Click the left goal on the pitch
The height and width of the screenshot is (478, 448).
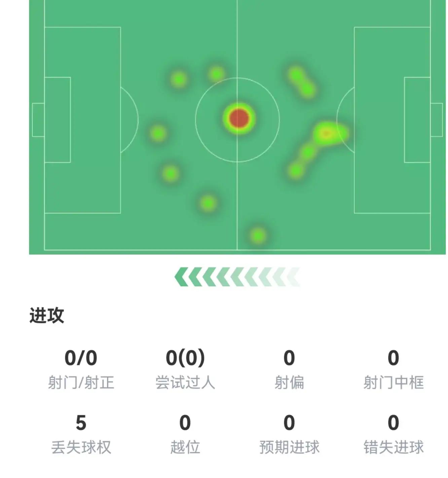point(38,120)
